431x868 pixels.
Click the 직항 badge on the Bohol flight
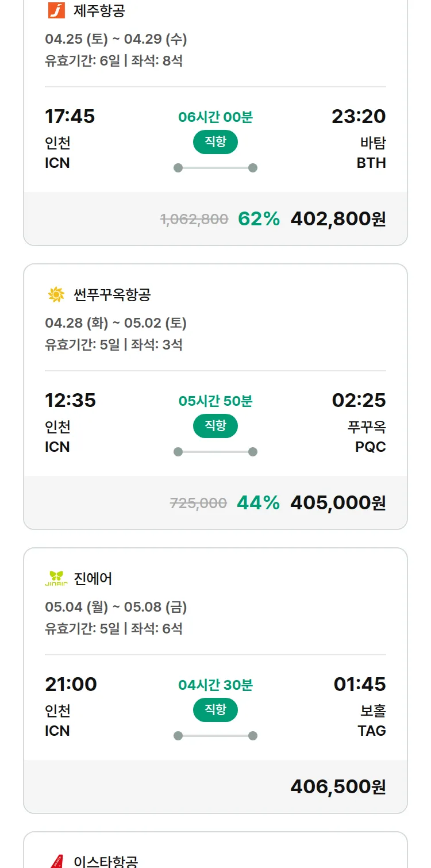tap(215, 710)
